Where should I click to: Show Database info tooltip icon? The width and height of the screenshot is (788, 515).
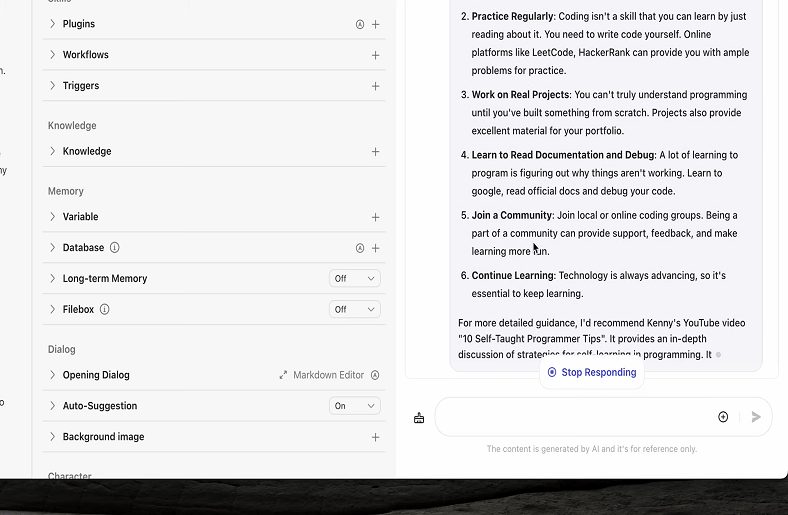click(x=115, y=248)
